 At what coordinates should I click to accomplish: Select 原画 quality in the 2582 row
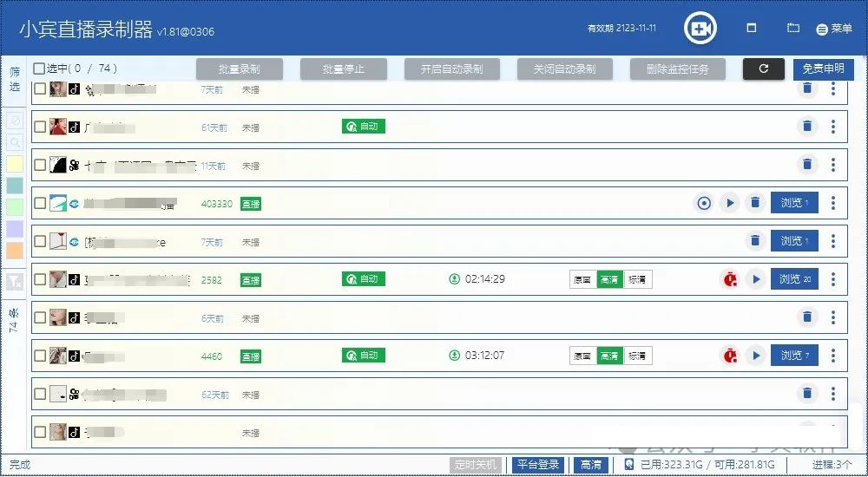(x=583, y=280)
